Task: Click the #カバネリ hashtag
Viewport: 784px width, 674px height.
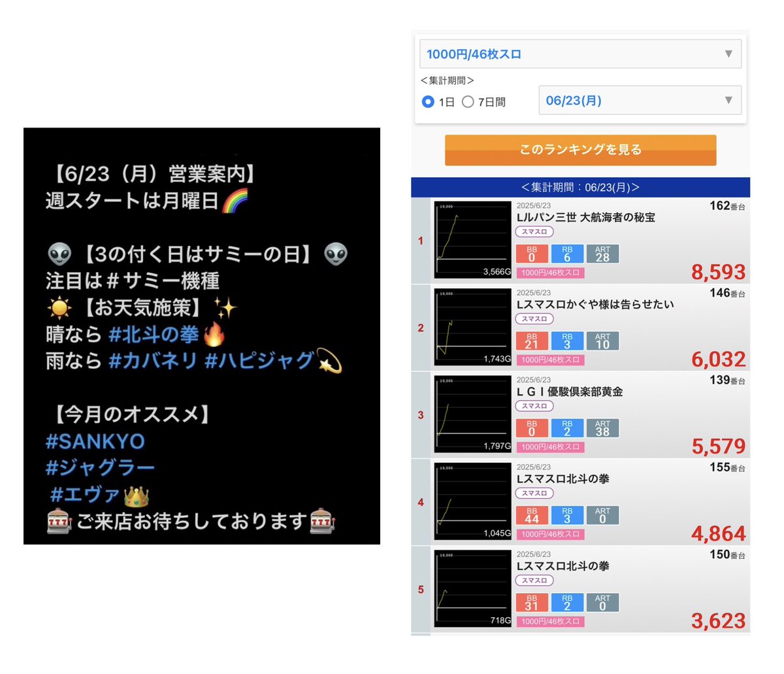Action: pos(154,361)
